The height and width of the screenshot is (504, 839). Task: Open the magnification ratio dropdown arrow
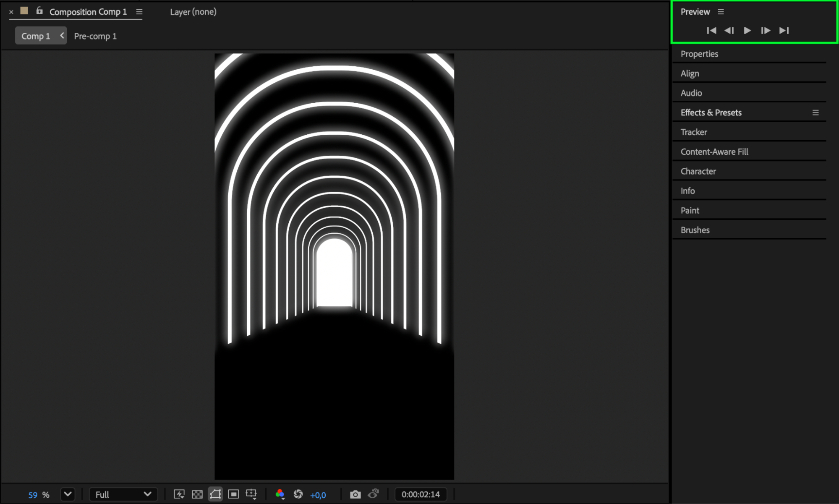pyautogui.click(x=68, y=494)
